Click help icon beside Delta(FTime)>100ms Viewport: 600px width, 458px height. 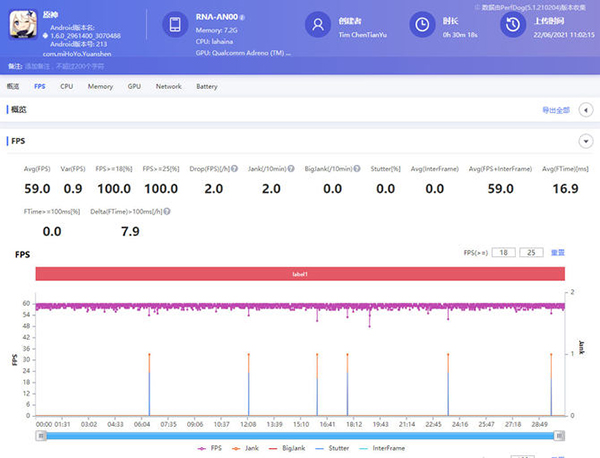pyautogui.click(x=168, y=212)
